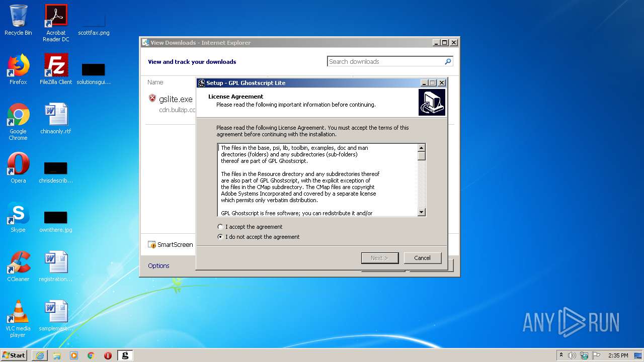Click the SmartScreen icon in downloads window
Screen dimensions: 644x362
tap(152, 245)
